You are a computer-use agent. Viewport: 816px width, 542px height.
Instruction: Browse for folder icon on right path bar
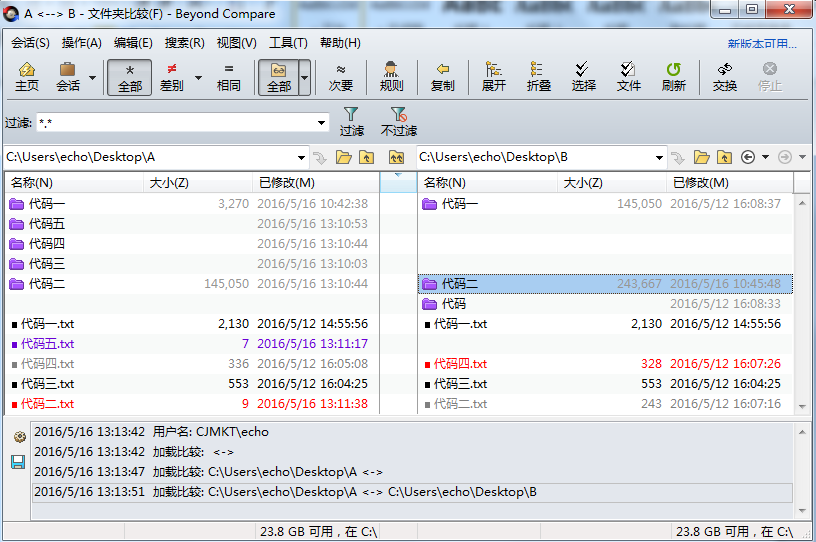tap(702, 157)
